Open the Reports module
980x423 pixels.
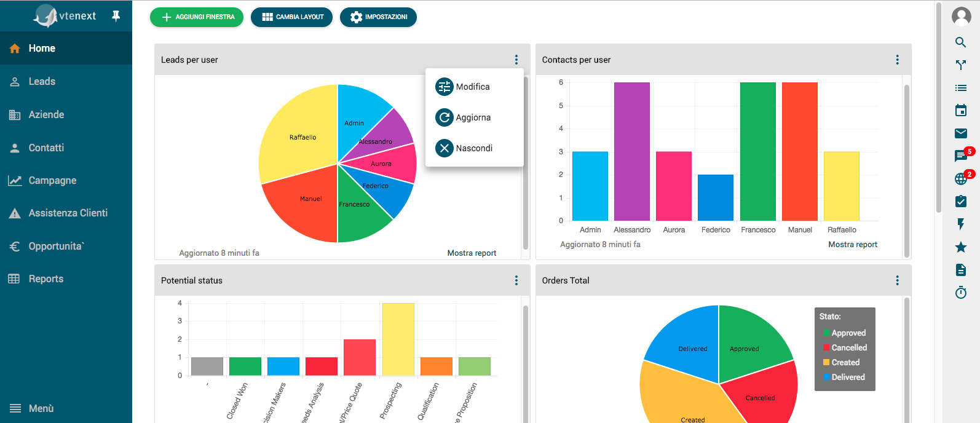66,279
